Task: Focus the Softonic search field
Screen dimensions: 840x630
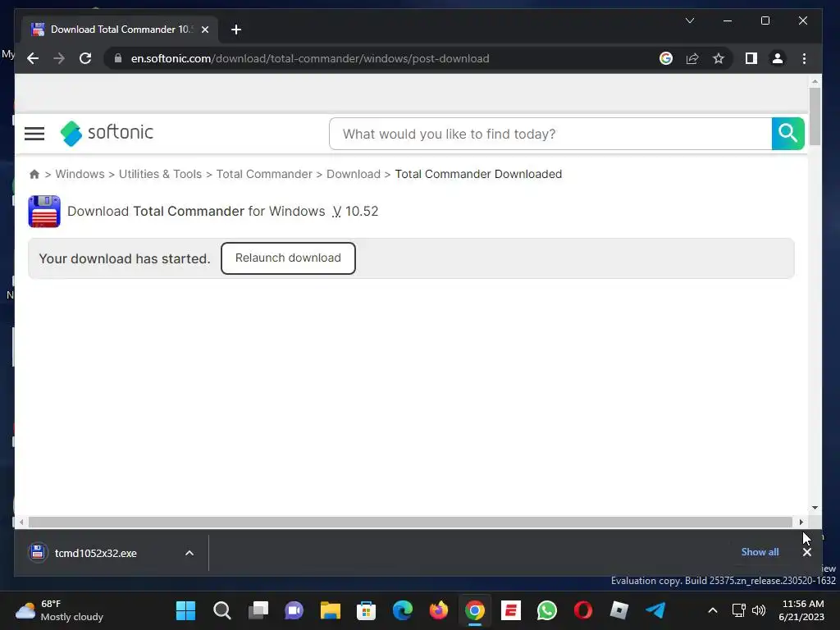Action: coord(550,134)
